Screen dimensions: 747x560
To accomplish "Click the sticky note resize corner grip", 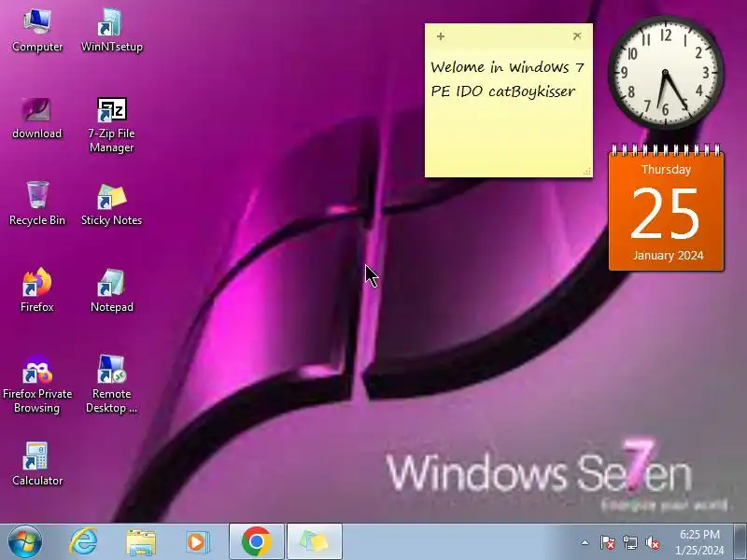I will [587, 172].
